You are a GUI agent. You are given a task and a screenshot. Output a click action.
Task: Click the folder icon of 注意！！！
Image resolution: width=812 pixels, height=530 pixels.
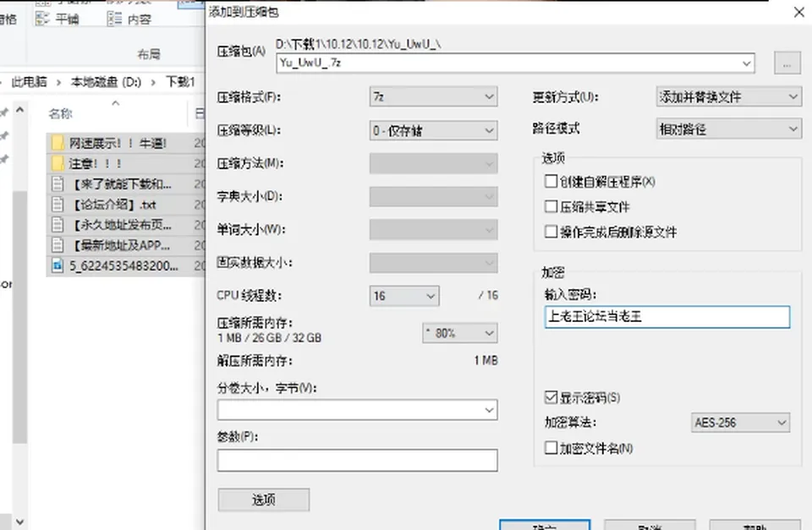58,163
